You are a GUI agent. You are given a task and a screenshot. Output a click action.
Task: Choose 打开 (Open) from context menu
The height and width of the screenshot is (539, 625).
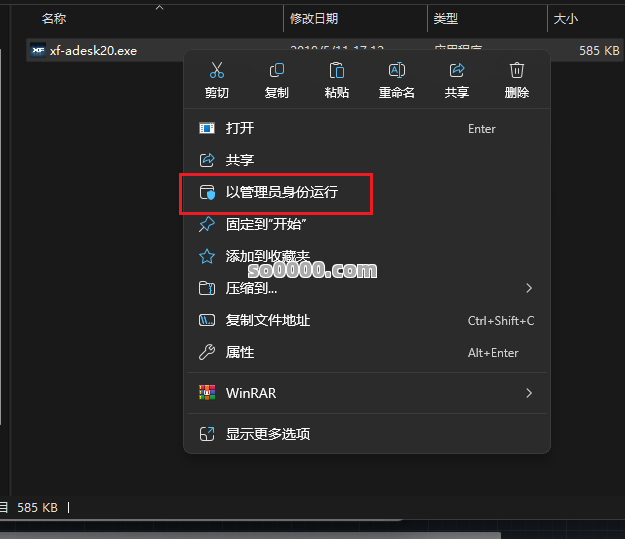pyautogui.click(x=240, y=128)
